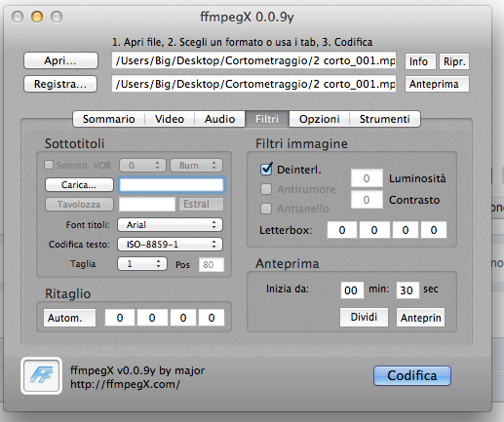504x422 pixels.
Task: Switch to the Strumenti tab
Action: (385, 119)
